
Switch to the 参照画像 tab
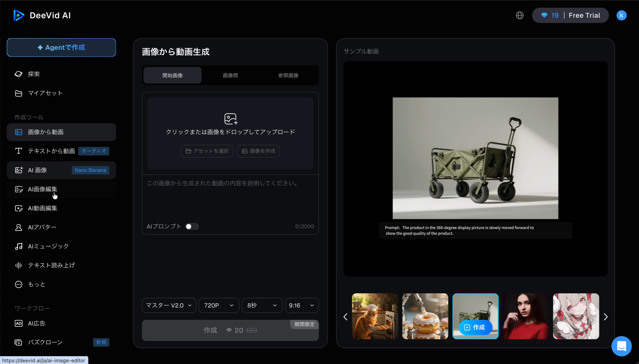click(x=288, y=75)
